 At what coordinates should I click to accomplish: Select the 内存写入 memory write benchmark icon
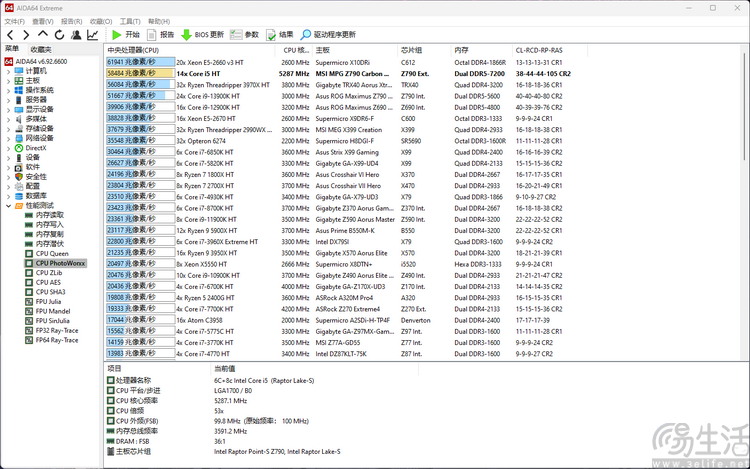point(29,225)
